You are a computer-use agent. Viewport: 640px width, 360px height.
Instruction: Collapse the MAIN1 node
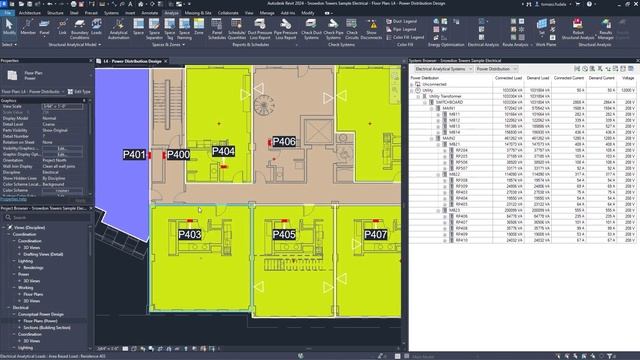431,109
